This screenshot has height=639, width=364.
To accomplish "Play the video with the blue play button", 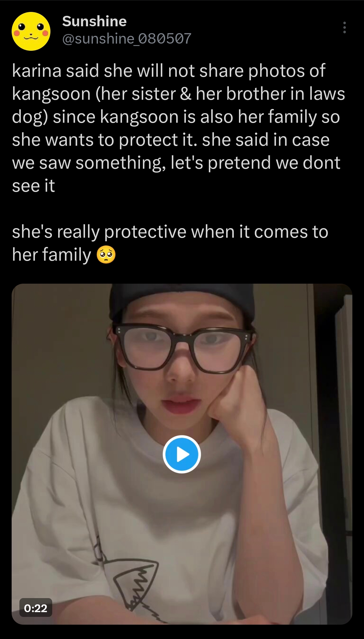I will coord(182,454).
